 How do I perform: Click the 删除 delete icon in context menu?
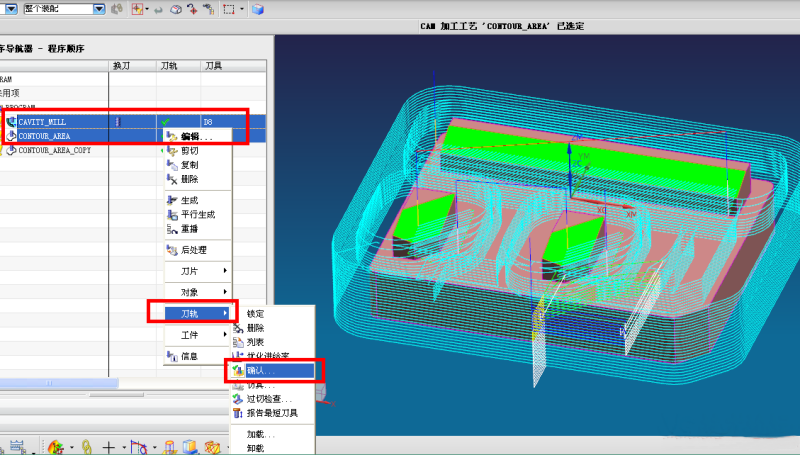click(173, 179)
